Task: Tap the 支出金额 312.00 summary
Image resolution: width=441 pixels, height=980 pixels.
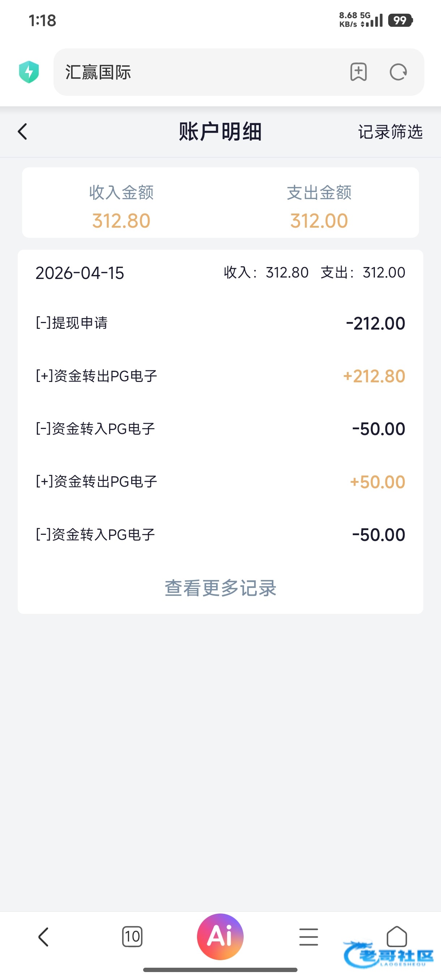Action: pyautogui.click(x=319, y=207)
